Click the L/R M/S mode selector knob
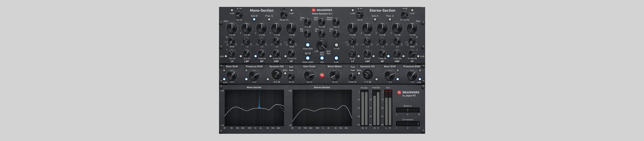Screen dimensions: 644x141 pos(322,45)
